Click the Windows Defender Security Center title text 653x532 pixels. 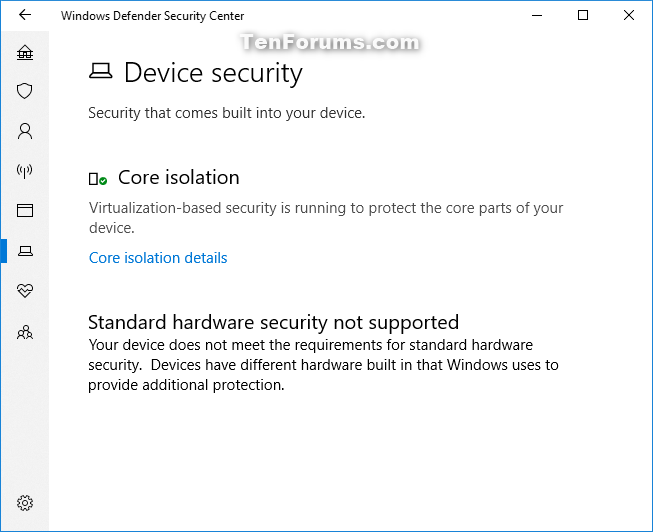152,16
